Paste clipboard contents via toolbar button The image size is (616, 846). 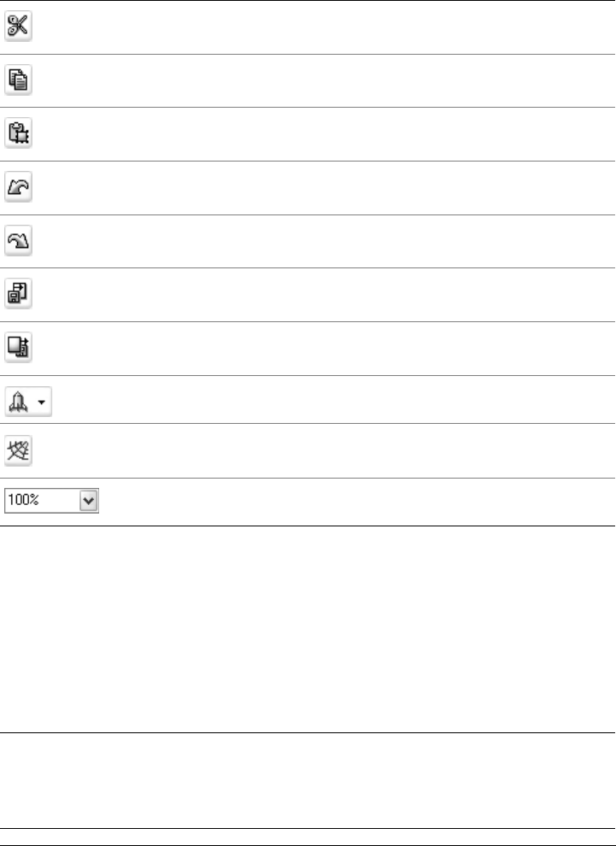click(18, 132)
